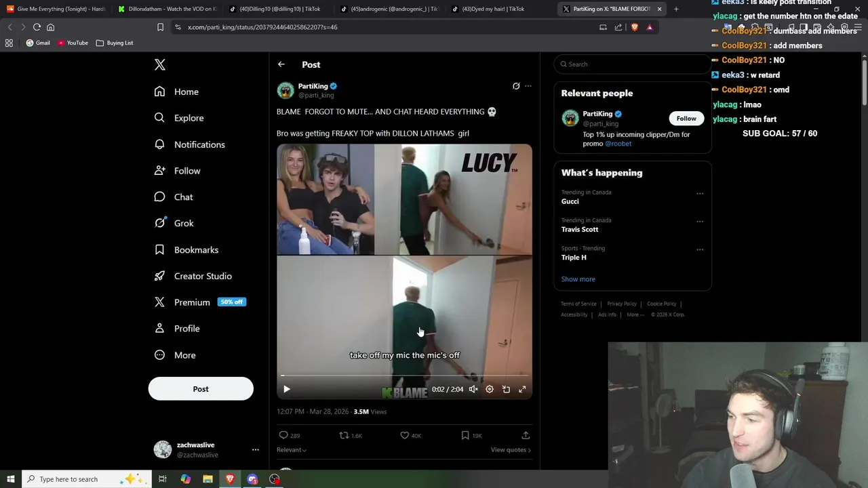The height and width of the screenshot is (488, 868).
Task: Follow PartiKing in Relevant people
Action: tap(686, 119)
